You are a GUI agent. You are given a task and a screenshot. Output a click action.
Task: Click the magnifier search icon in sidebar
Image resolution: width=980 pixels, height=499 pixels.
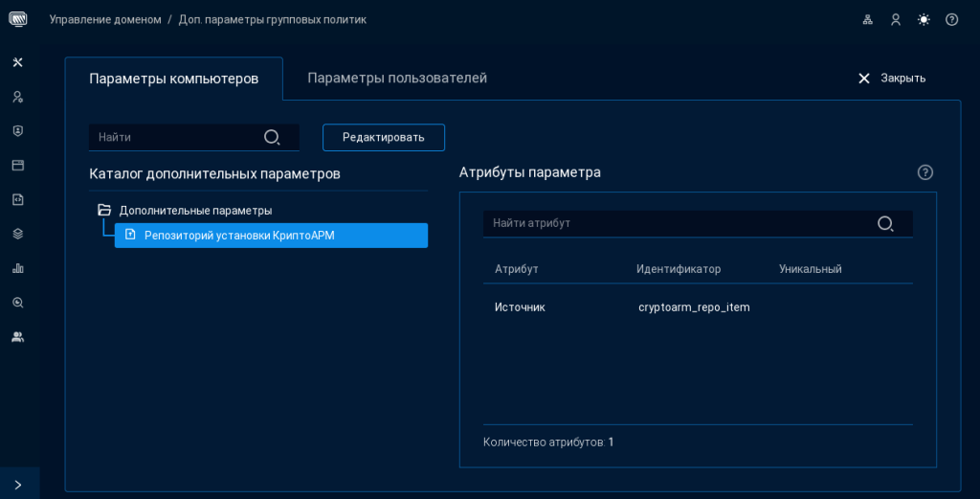point(17,303)
